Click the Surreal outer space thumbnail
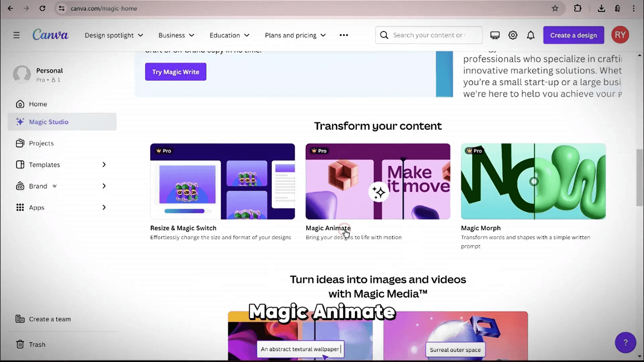The image size is (644, 362). pos(456,336)
